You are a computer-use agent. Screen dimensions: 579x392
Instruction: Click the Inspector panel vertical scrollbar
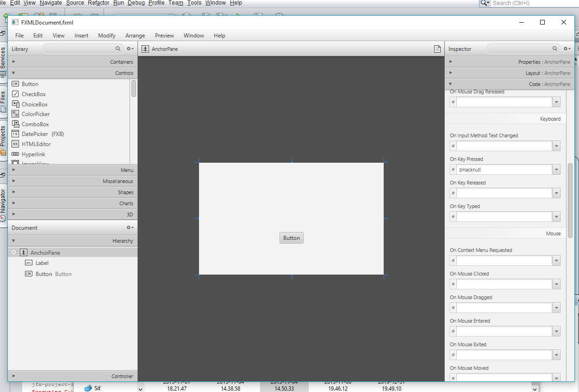click(x=570, y=199)
